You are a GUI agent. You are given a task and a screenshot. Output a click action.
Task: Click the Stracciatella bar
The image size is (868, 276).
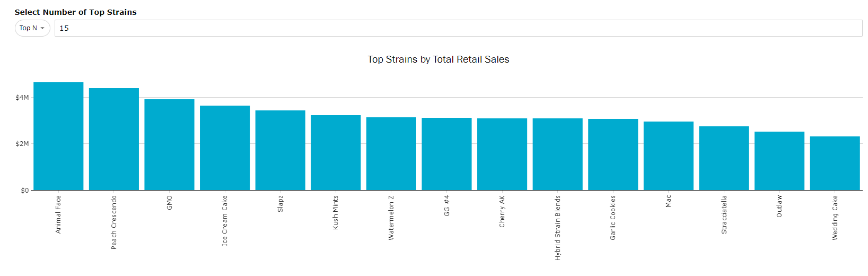(x=724, y=158)
